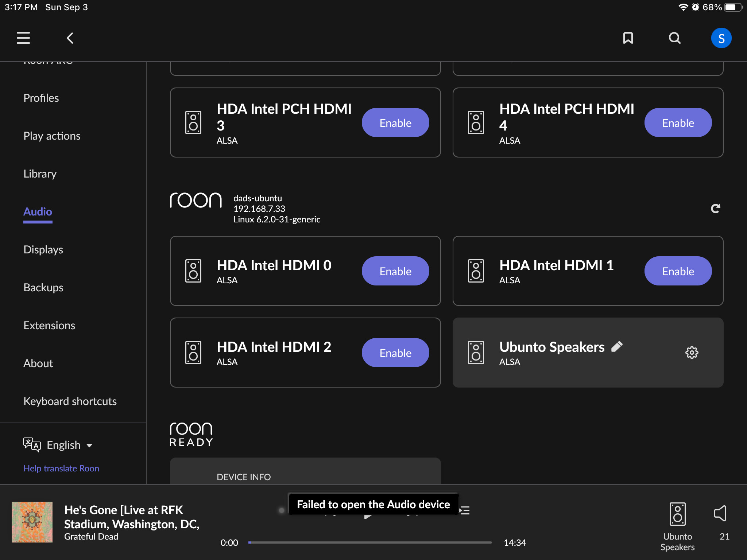Enable HDA Intel PCH HDMI 3
This screenshot has width=747, height=560.
click(395, 123)
